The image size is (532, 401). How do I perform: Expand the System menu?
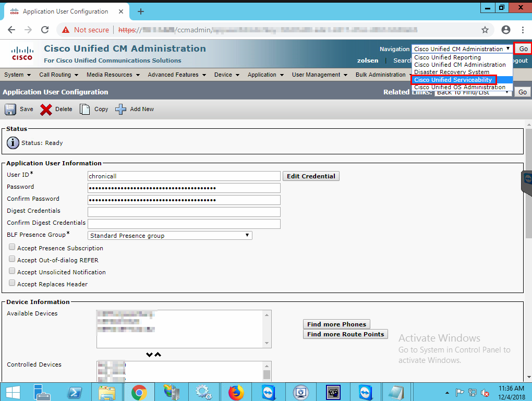point(17,75)
